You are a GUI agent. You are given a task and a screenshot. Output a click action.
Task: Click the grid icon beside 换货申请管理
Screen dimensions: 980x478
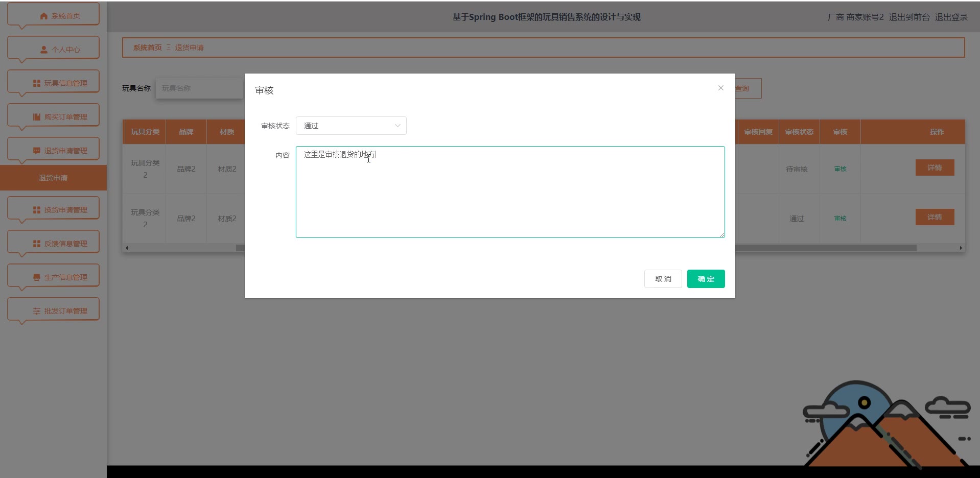click(x=37, y=210)
